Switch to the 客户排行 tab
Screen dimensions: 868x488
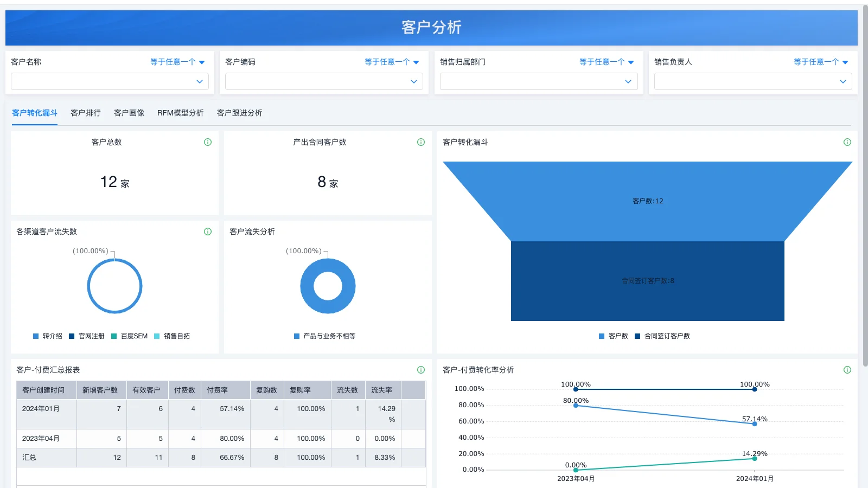[x=85, y=113]
